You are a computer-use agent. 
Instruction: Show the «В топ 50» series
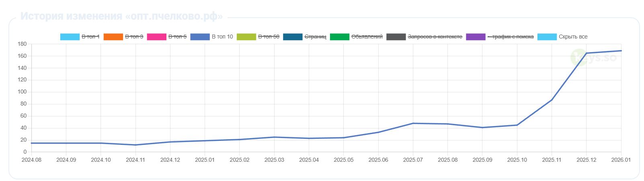click(x=269, y=37)
